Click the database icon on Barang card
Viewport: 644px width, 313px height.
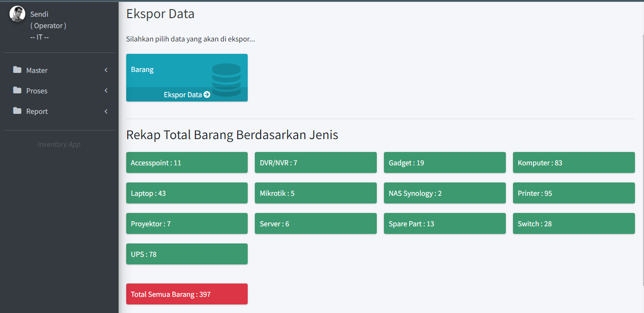click(x=226, y=80)
